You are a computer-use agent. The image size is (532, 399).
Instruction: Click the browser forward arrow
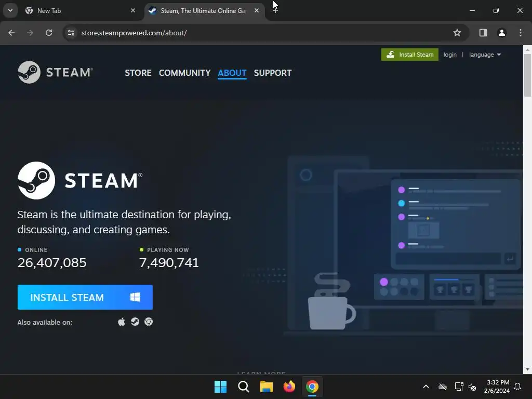(x=30, y=33)
